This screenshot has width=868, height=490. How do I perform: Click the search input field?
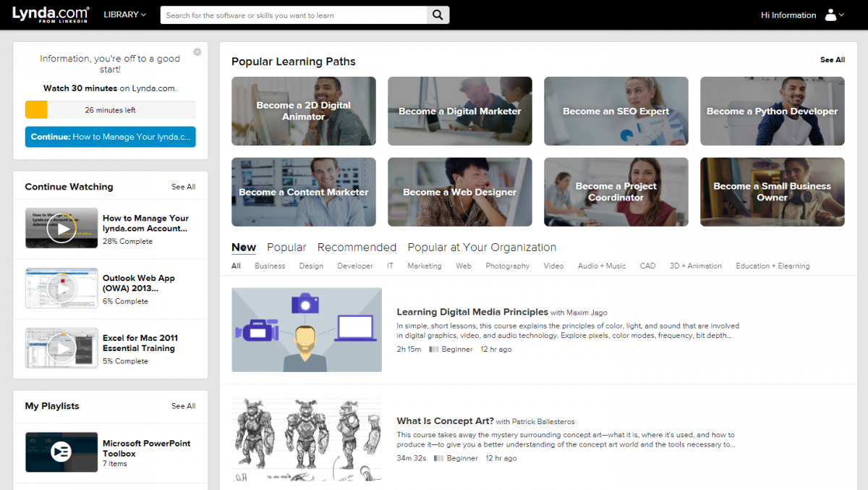coord(293,14)
